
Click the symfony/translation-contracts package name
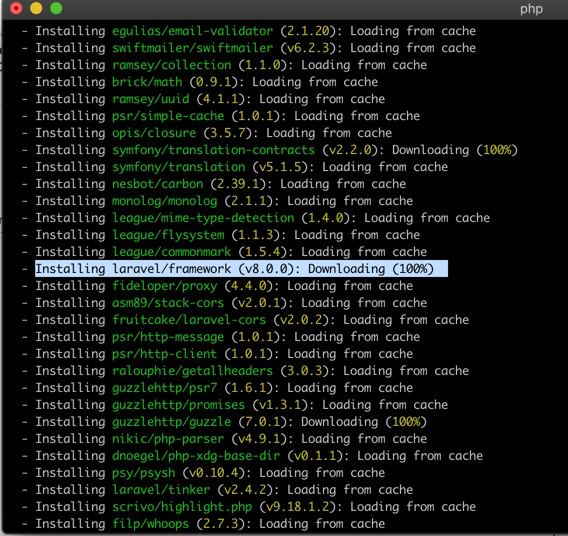[213, 150]
